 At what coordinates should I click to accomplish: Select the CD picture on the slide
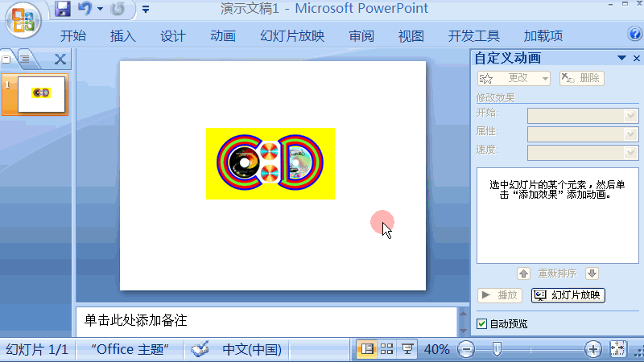coord(270,163)
